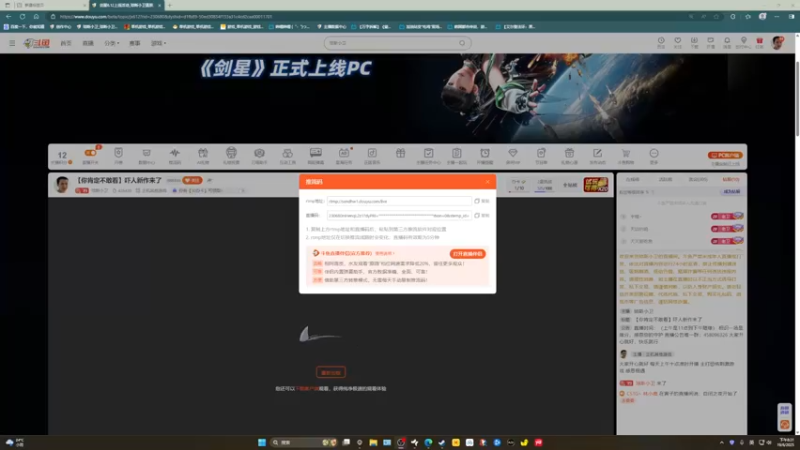Open the Windows Start menu

(x=262, y=442)
